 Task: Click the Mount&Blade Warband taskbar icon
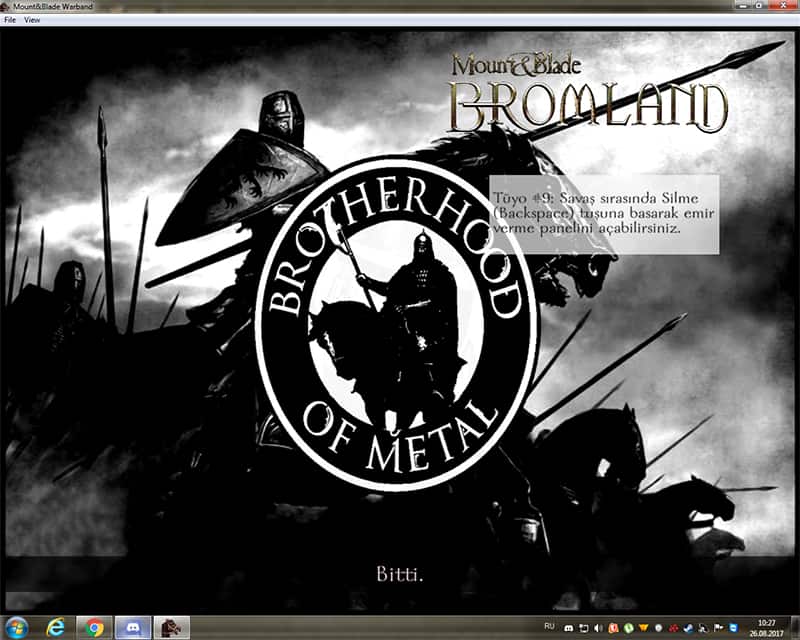pyautogui.click(x=172, y=627)
